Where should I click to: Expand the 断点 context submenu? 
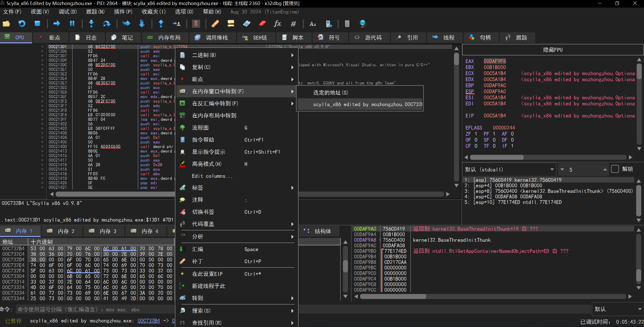click(237, 79)
